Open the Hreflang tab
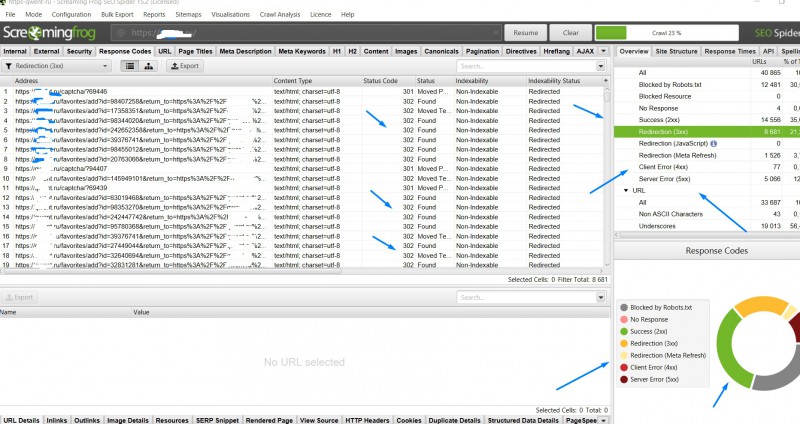This screenshot has width=800, height=424. tap(556, 51)
